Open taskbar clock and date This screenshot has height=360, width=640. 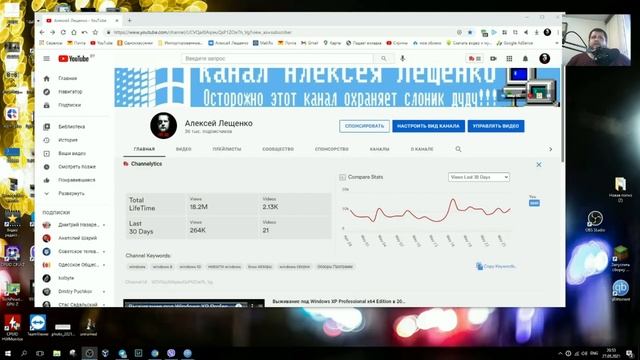pos(611,353)
